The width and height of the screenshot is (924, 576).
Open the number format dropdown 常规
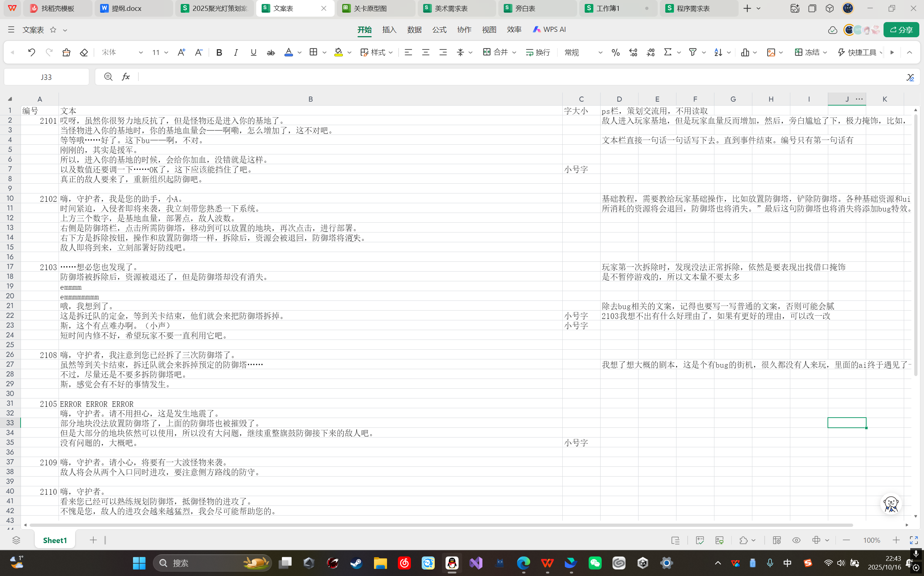[x=583, y=52]
